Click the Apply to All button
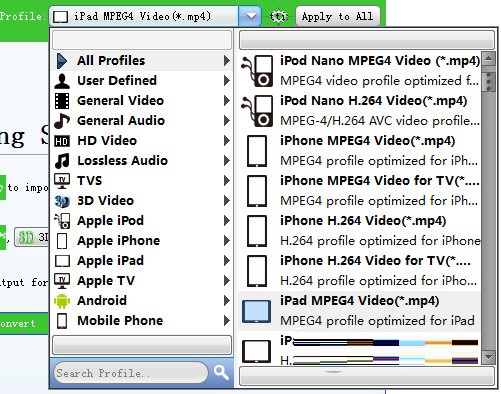This screenshot has height=394, width=501. [x=337, y=16]
